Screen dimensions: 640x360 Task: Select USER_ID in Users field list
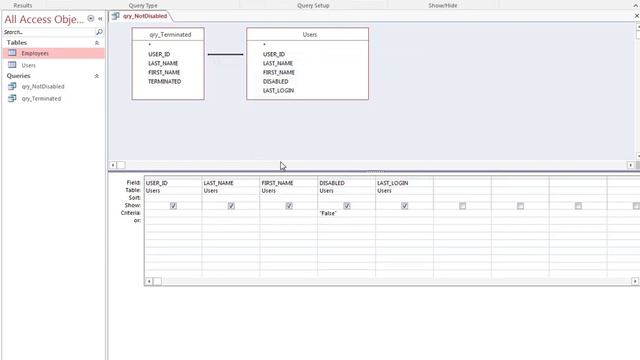pyautogui.click(x=274, y=54)
